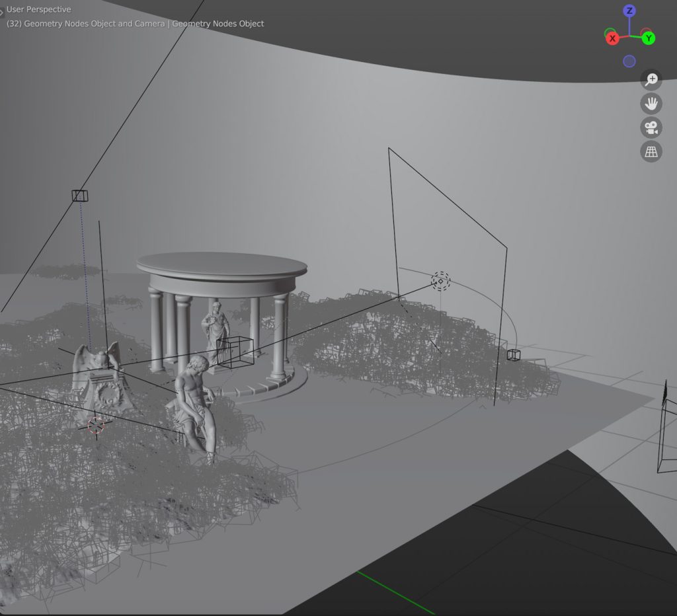Image resolution: width=677 pixels, height=616 pixels.
Task: Click the red-white 3D cursor
Action: tap(97, 426)
